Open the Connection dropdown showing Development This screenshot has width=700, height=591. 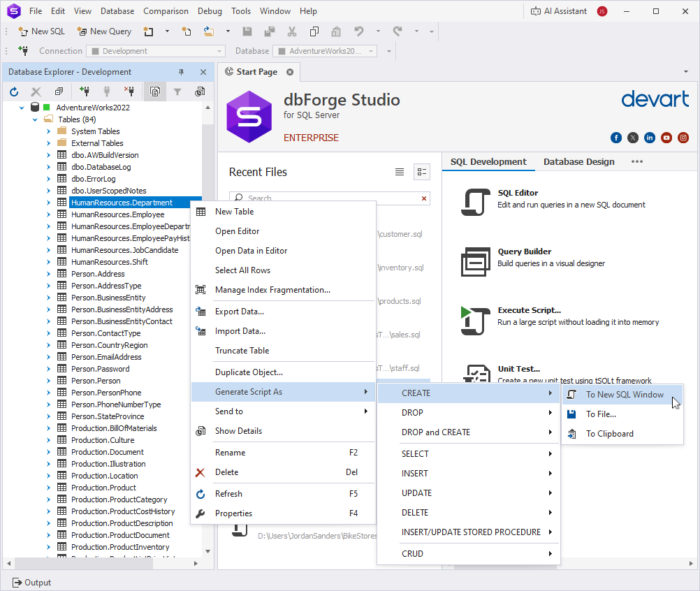pyautogui.click(x=155, y=51)
